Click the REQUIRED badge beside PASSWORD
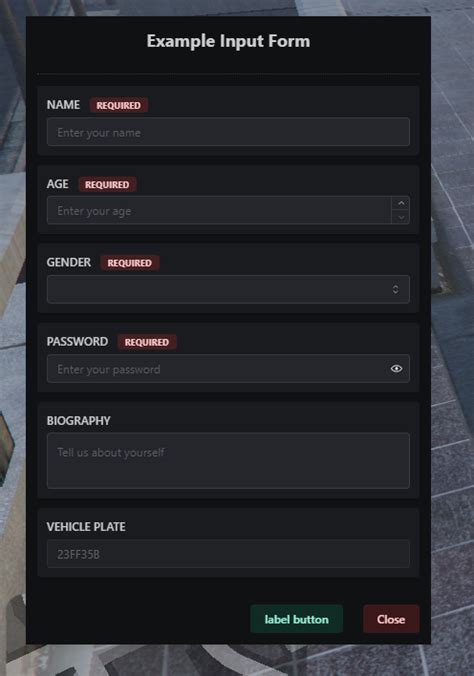Image resolution: width=474 pixels, height=676 pixels. click(x=147, y=342)
